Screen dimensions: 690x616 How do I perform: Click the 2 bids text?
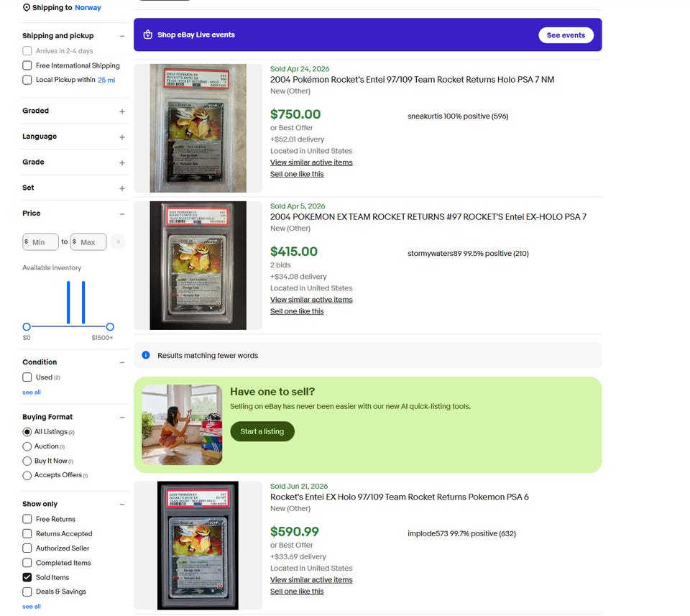280,265
